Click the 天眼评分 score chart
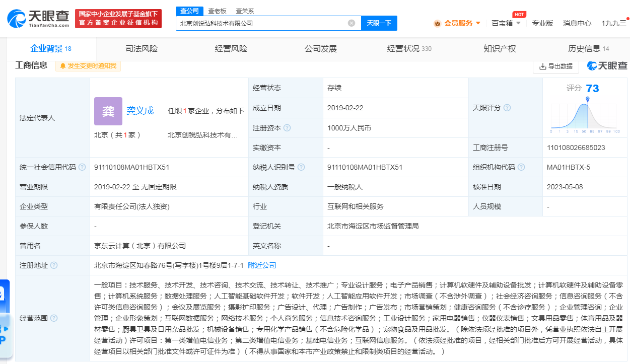Viewport: 630px width, 364px height. pyautogui.click(x=585, y=115)
